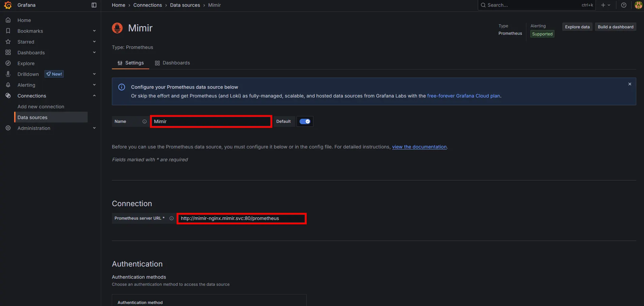Click Home in the breadcrumb

coord(119,5)
